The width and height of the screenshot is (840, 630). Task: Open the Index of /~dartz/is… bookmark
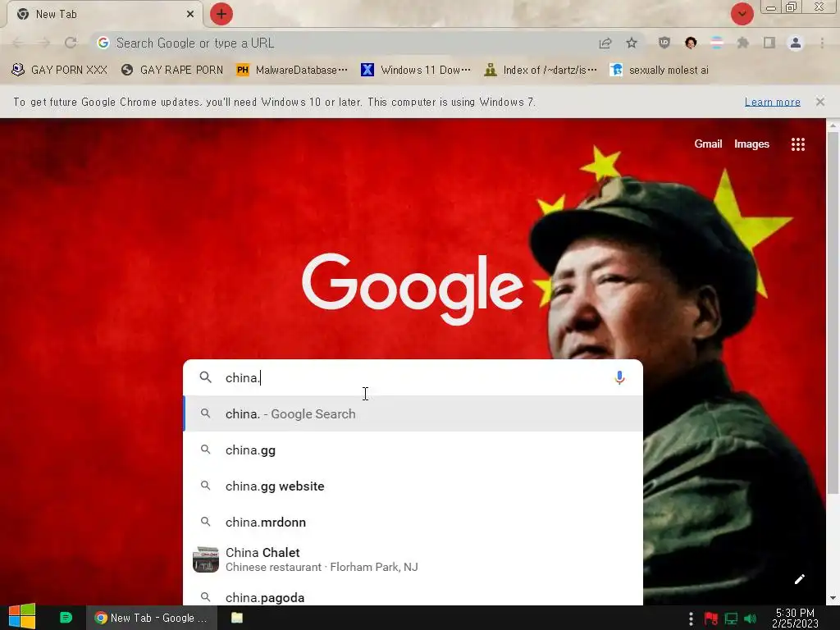point(541,71)
